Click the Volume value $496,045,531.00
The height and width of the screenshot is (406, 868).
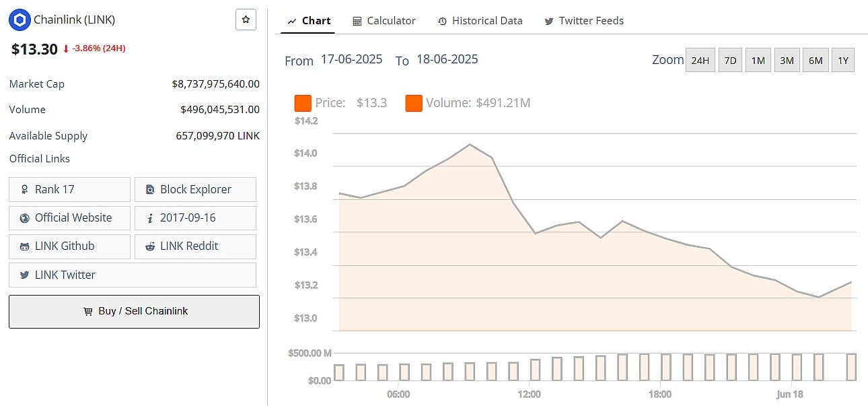click(x=220, y=109)
